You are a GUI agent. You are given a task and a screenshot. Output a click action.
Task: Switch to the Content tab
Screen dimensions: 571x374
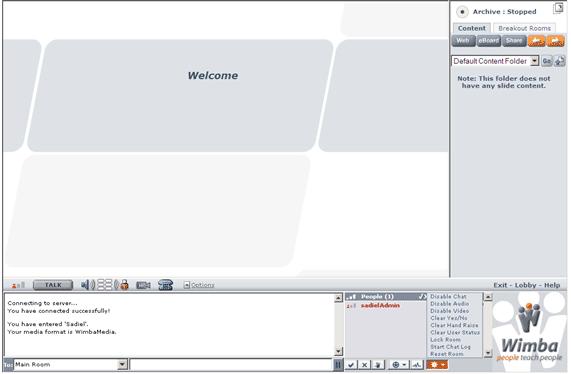tap(471, 28)
